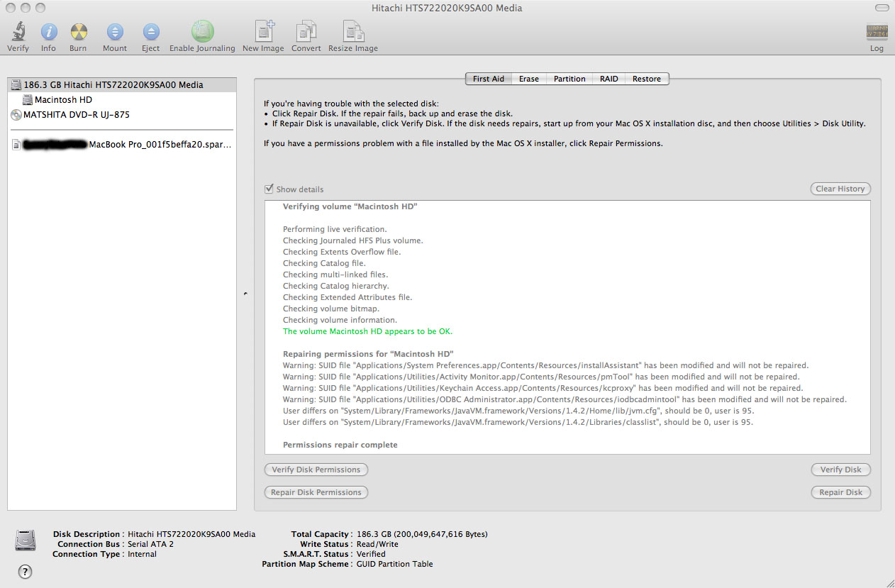Click the 'Repairing permissions for "Macintosh HD"' heading

pos(368,354)
